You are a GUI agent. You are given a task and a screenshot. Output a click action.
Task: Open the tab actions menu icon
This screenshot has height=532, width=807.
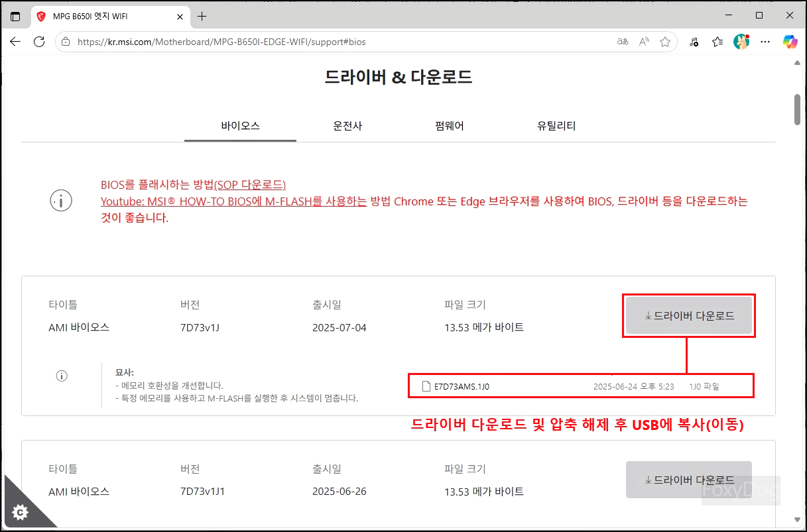15,16
